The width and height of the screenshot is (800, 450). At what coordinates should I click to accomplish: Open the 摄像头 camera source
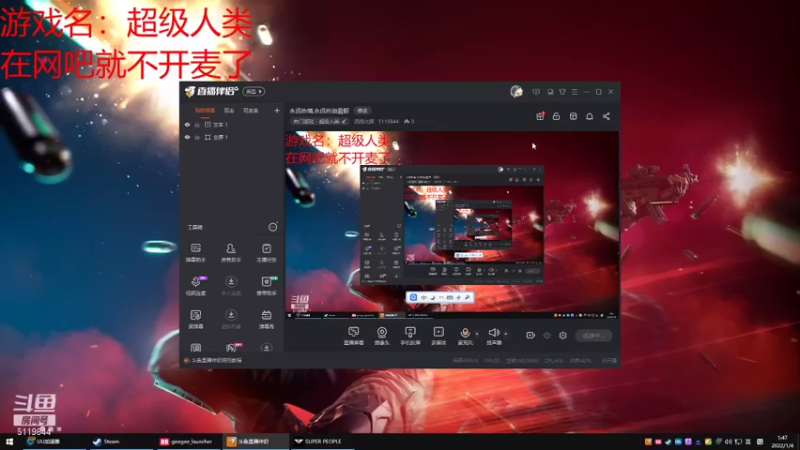[x=382, y=335]
